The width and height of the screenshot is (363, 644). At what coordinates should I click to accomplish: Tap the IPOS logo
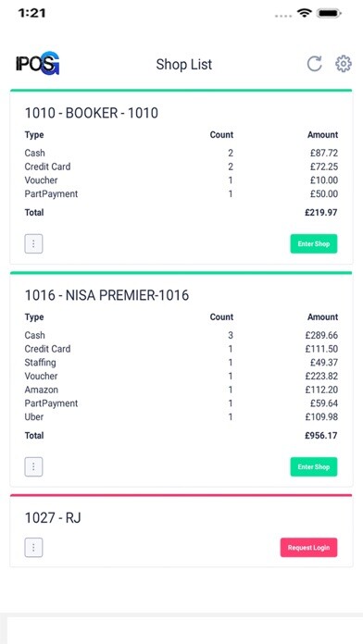pos(38,63)
